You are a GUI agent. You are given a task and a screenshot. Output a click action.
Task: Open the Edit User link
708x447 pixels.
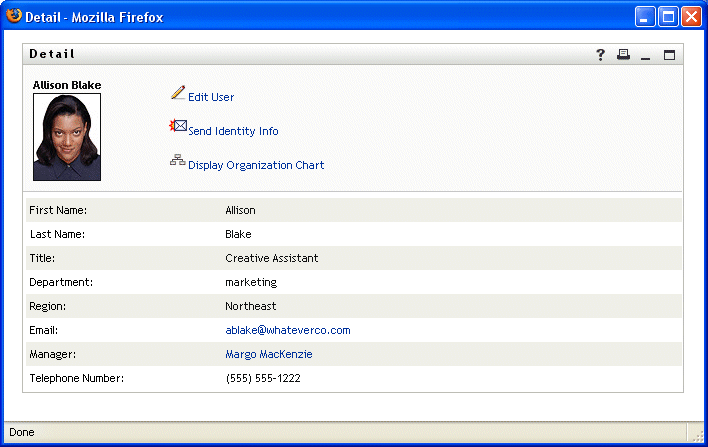click(211, 97)
